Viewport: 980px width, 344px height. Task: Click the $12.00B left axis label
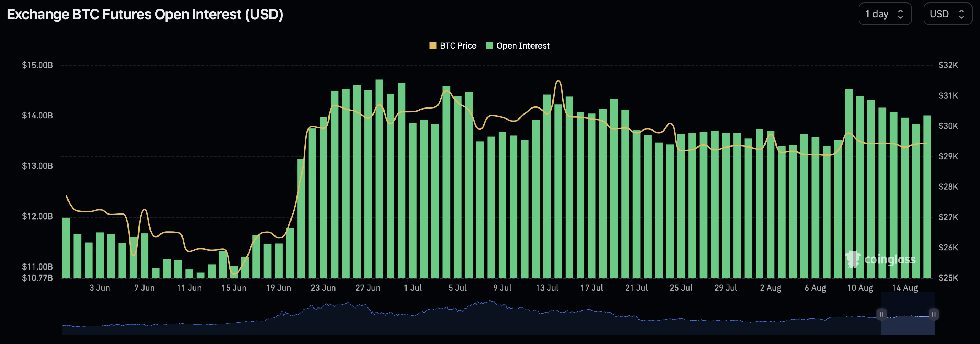click(37, 216)
